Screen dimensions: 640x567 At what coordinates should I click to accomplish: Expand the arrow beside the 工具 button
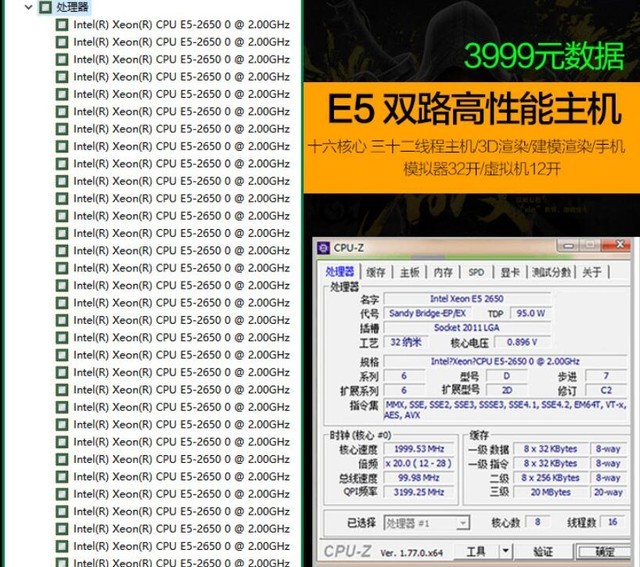point(505,551)
